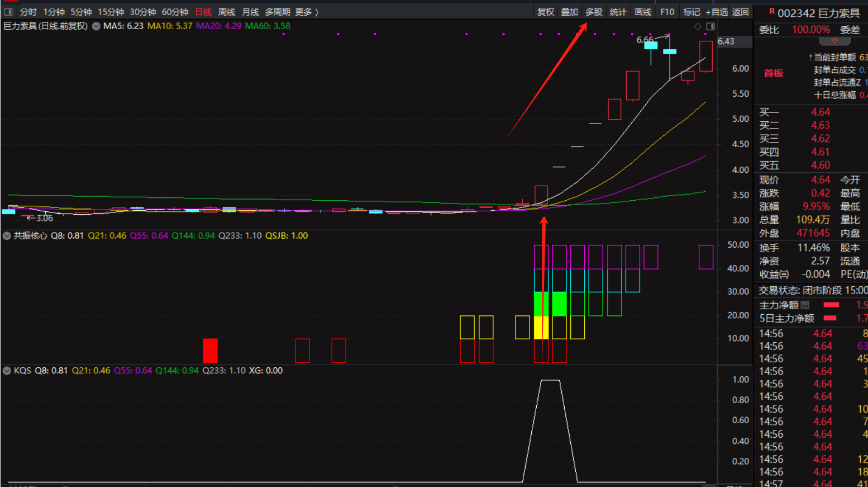Image resolution: width=868 pixels, height=487 pixels.
Task: Click the 画线 drawing tool
Action: [642, 12]
